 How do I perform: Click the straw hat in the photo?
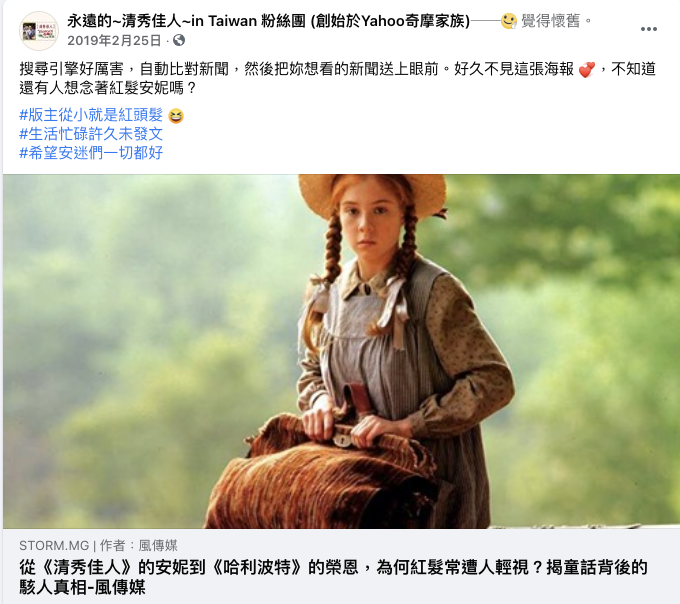click(372, 193)
